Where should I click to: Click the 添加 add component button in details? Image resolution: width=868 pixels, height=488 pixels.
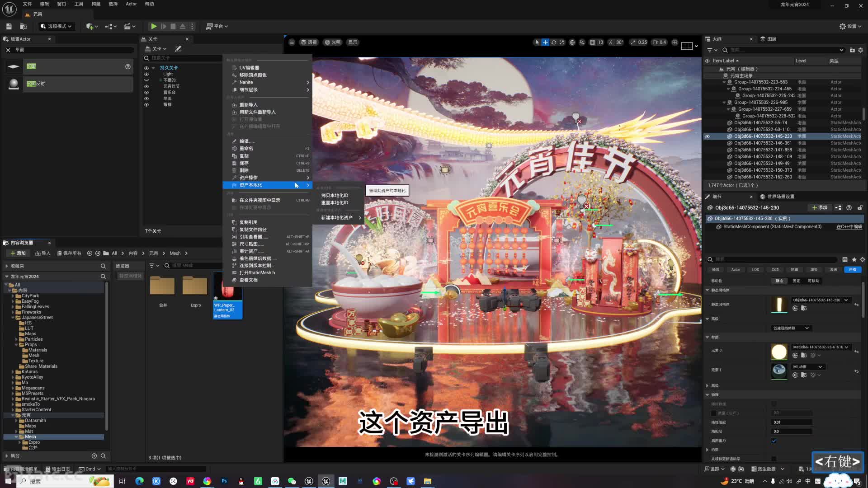[819, 208]
